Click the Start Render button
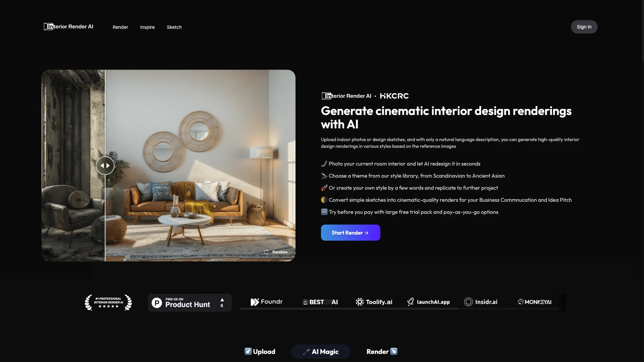This screenshot has height=362, width=644. (x=350, y=233)
